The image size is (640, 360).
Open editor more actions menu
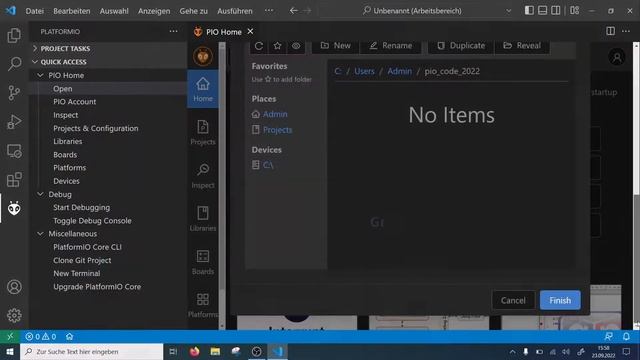(626, 31)
